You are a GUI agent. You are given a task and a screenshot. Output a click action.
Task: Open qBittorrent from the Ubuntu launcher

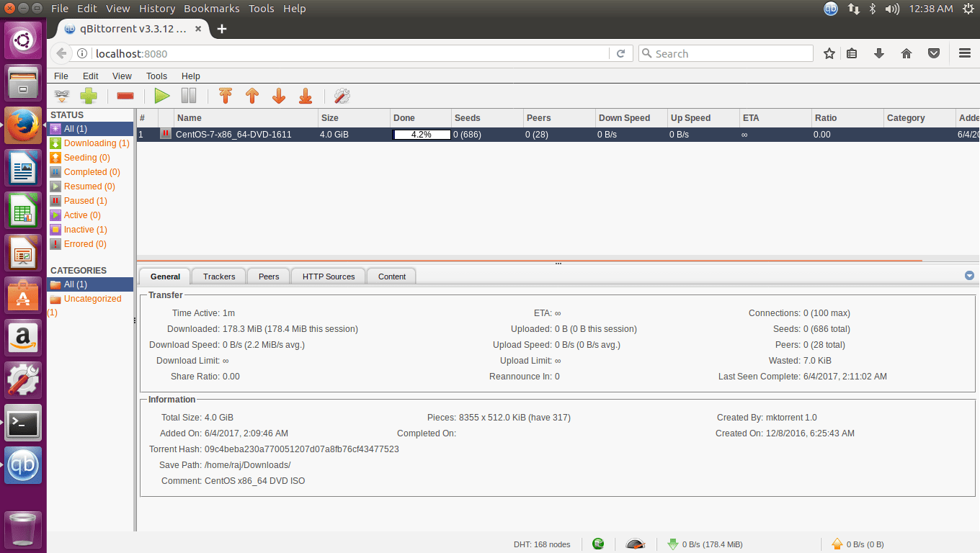(x=23, y=465)
